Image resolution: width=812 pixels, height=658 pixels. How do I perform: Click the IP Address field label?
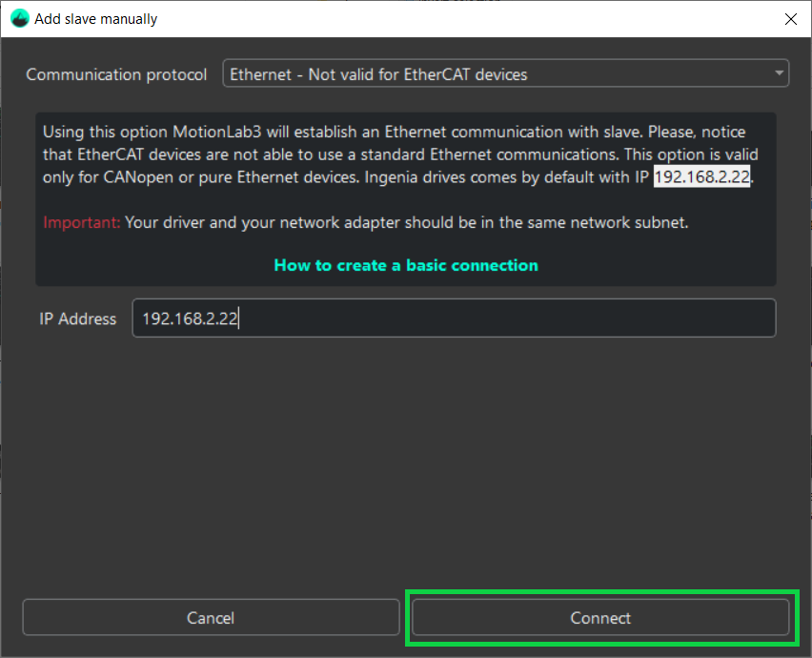tap(77, 319)
